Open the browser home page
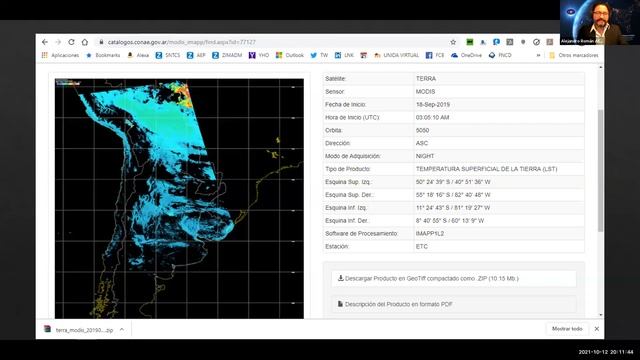The image size is (640, 360). (84, 42)
